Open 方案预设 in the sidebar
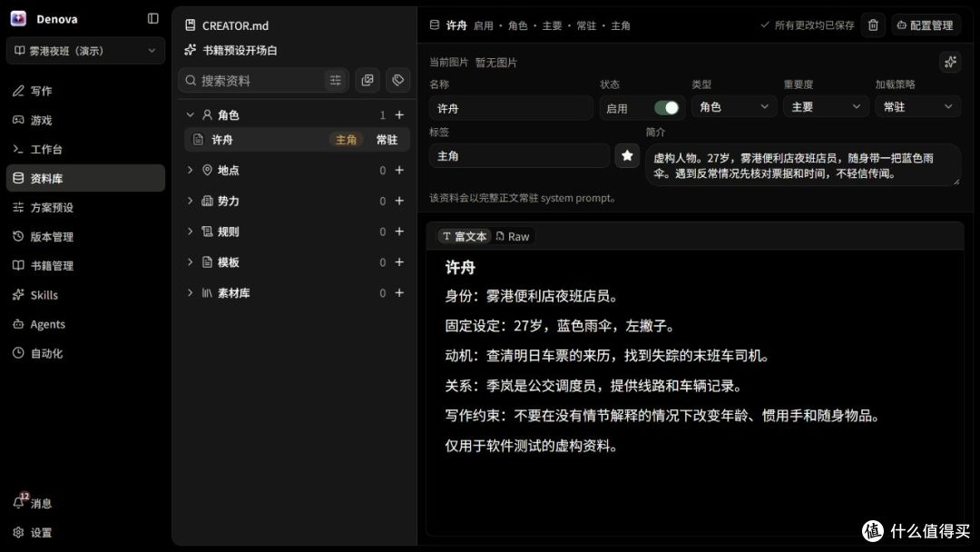This screenshot has width=980, height=552. (x=85, y=208)
